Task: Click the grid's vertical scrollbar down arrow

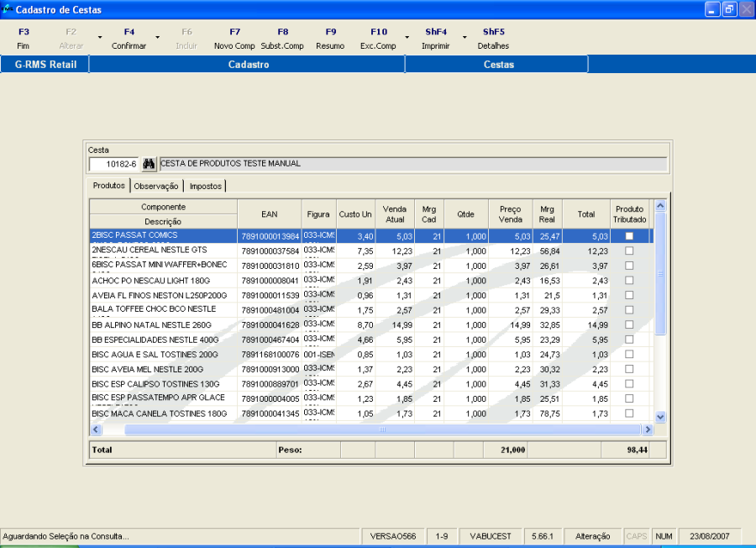Action: point(659,416)
